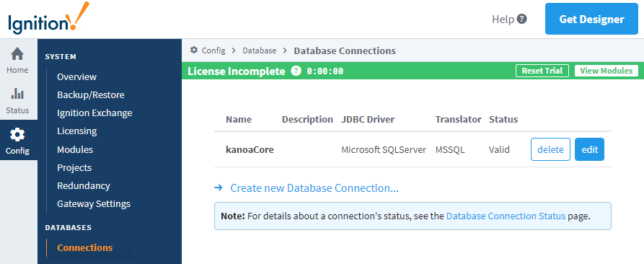Open Gateway Settings page
Screen dimensions: 644x264
tap(94, 203)
